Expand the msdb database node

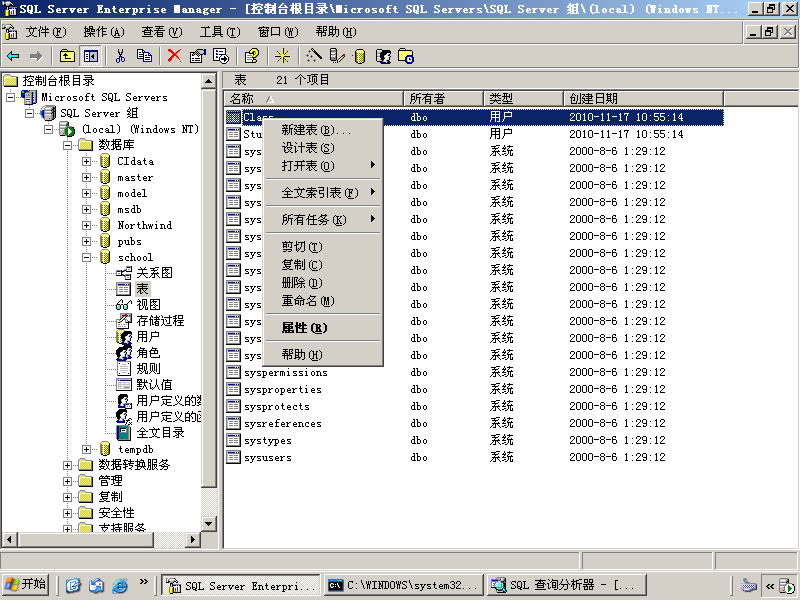coord(86,209)
